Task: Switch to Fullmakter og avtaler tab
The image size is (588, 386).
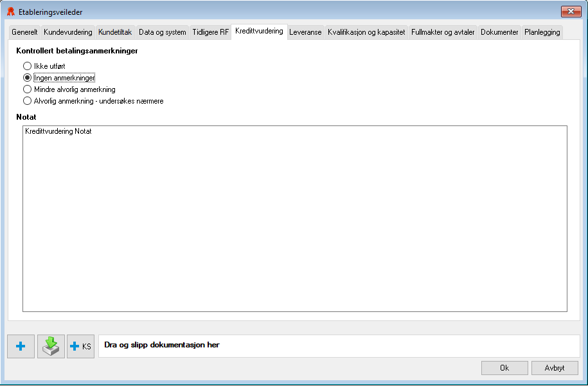Action: (x=443, y=32)
